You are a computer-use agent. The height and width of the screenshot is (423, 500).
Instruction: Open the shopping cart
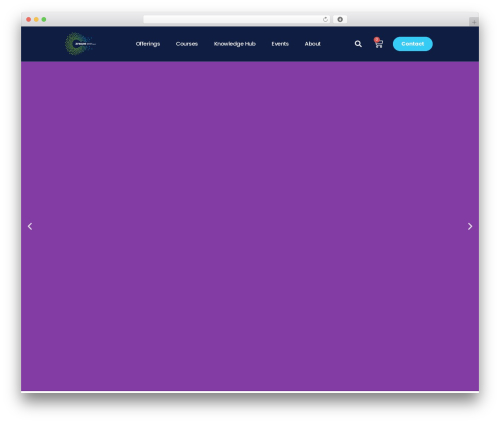(x=378, y=43)
